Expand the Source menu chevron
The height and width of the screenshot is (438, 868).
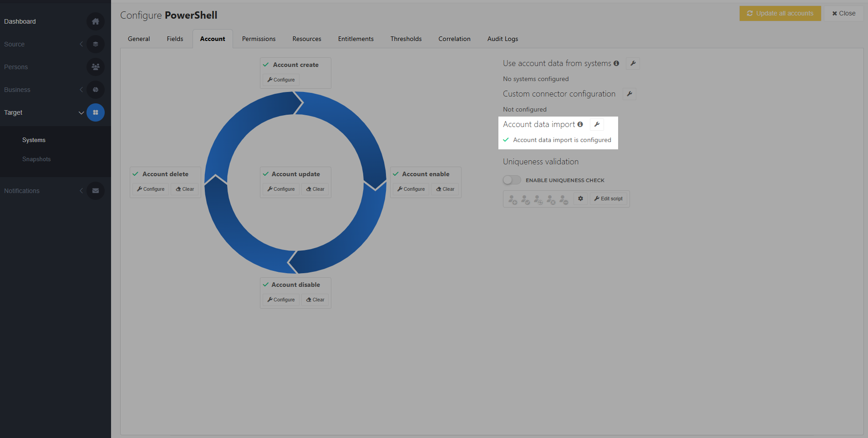pos(81,44)
